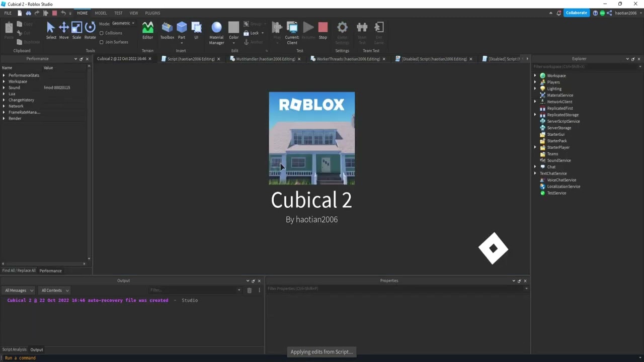Open the notifications bell

point(558,13)
